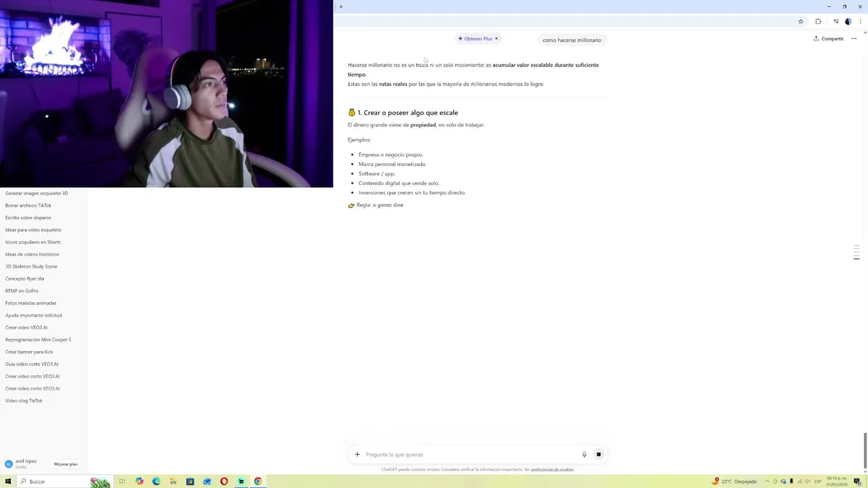Open the conversation options three-dot menu
This screenshot has width=868, height=488.
854,39
